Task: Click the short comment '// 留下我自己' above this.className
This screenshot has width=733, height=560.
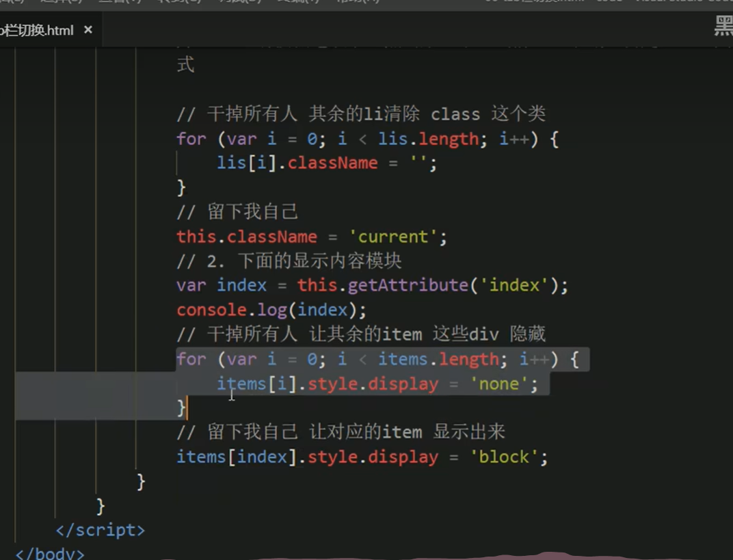Action: [x=237, y=212]
